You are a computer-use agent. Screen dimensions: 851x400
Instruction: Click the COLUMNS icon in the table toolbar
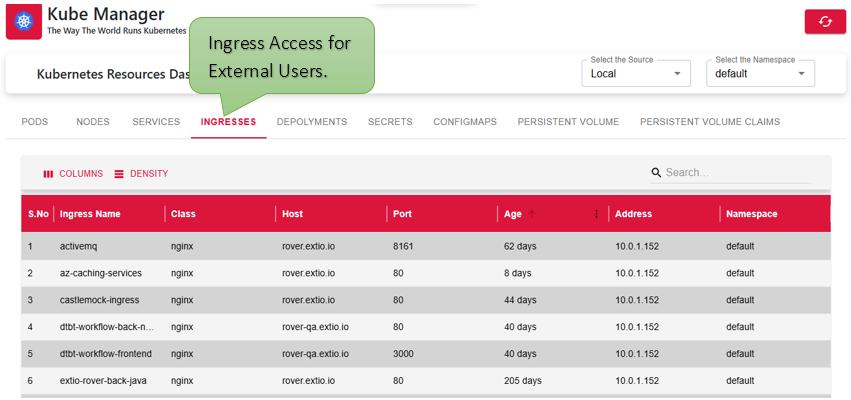tap(48, 174)
